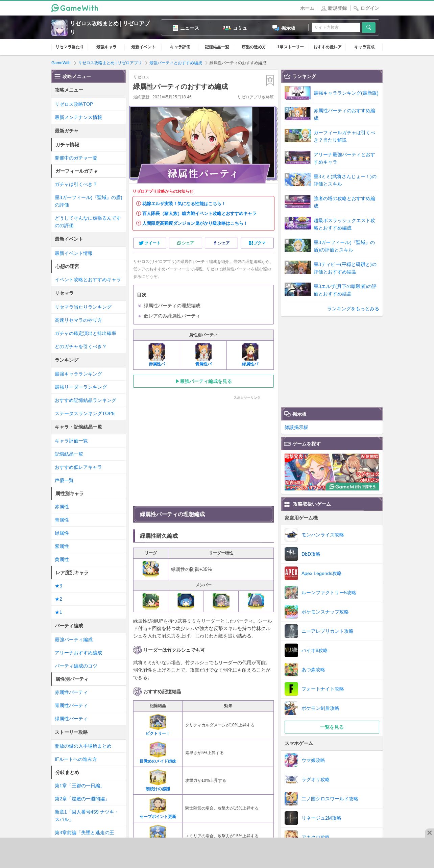Image resolution: width=434 pixels, height=868 pixels.
Task: Click the leader character icon in party table
Action: (151, 569)
